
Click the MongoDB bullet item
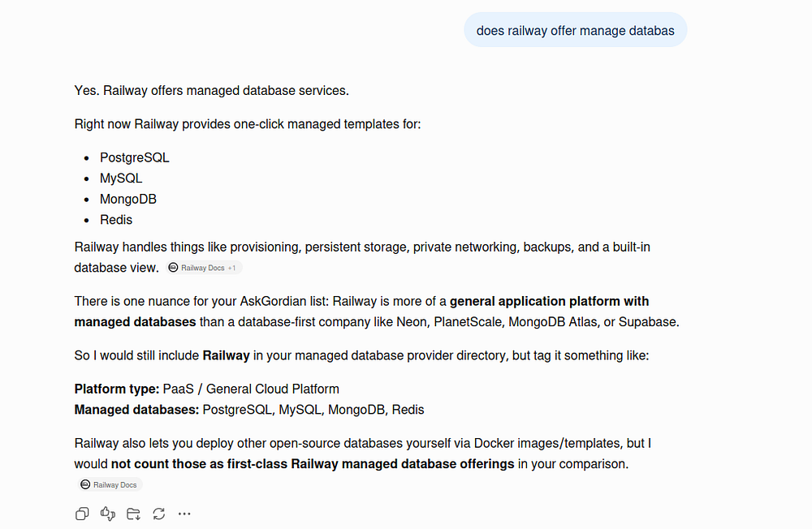[128, 199]
